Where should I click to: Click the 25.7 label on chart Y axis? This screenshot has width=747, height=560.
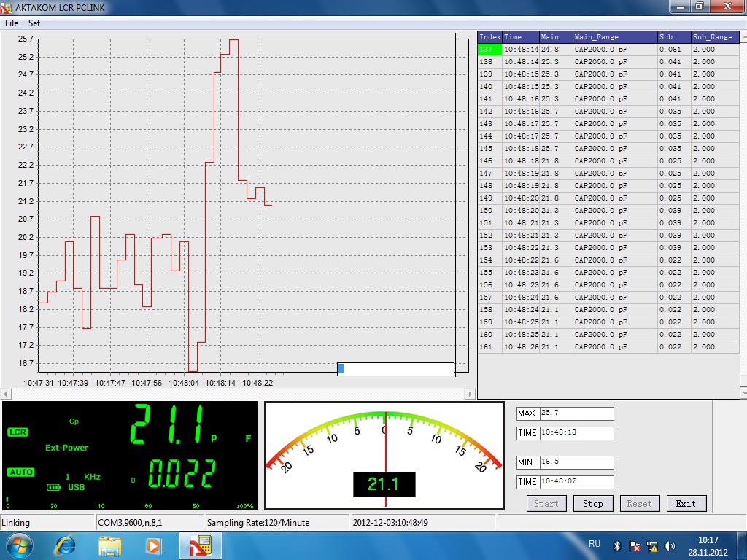(26, 39)
